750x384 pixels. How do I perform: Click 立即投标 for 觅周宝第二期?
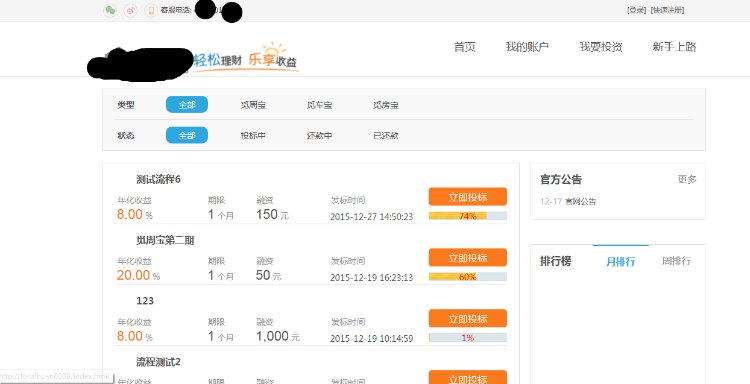point(468,257)
